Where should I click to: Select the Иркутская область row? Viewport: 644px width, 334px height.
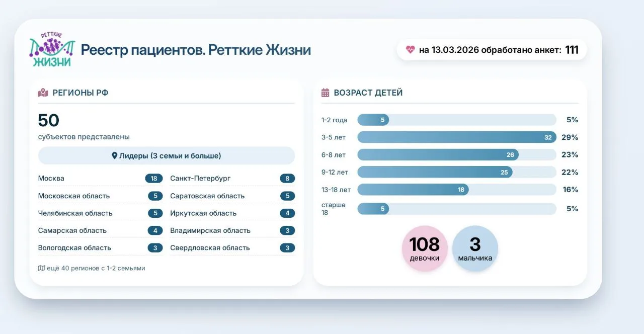pos(232,213)
